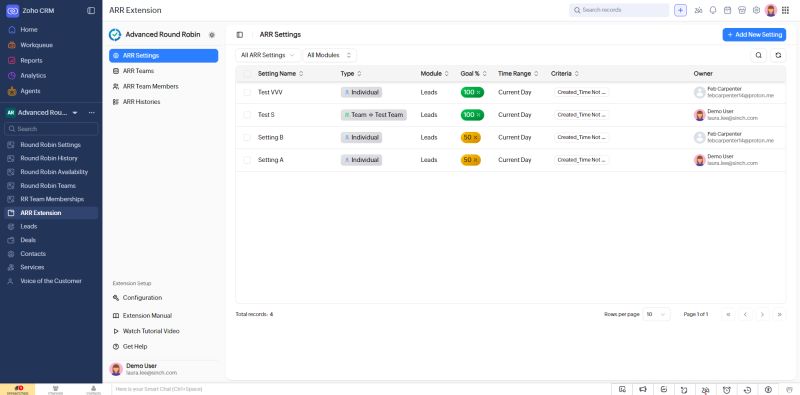This screenshot has height=395, width=800.
Task: Select the checkbox for Setting A row
Action: 247,160
